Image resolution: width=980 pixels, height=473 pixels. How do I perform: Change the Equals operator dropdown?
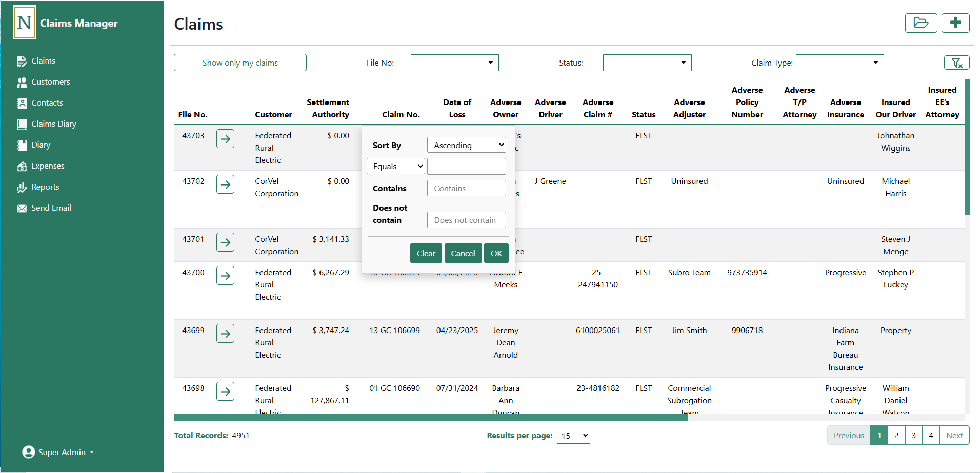pyautogui.click(x=395, y=166)
